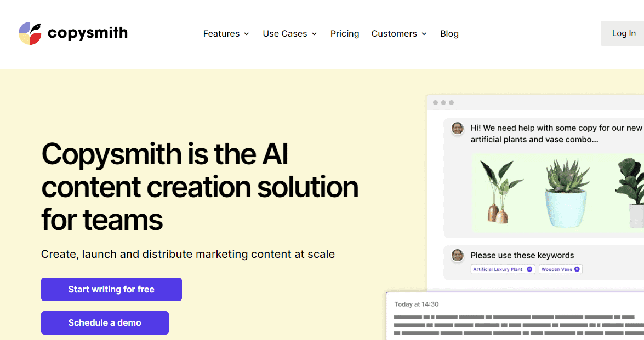Image resolution: width=644 pixels, height=340 pixels.
Task: Click the Today at 14:30 message card
Action: point(515,318)
